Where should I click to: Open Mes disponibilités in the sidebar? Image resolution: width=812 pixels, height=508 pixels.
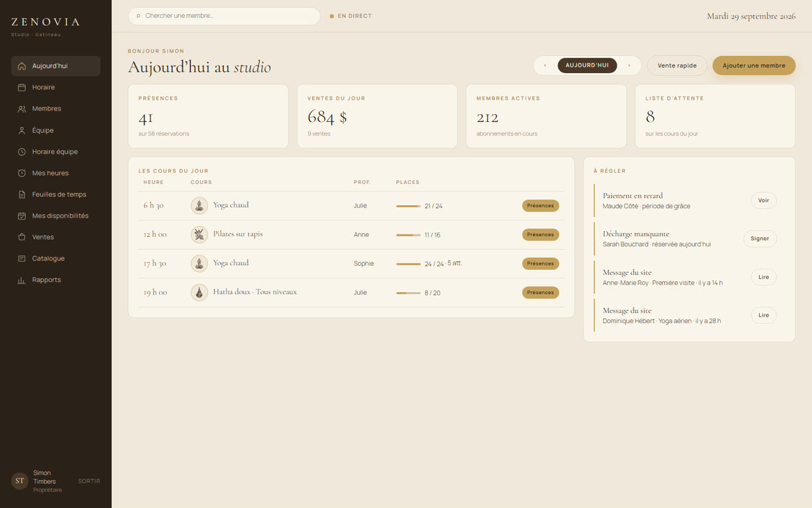coord(56,216)
